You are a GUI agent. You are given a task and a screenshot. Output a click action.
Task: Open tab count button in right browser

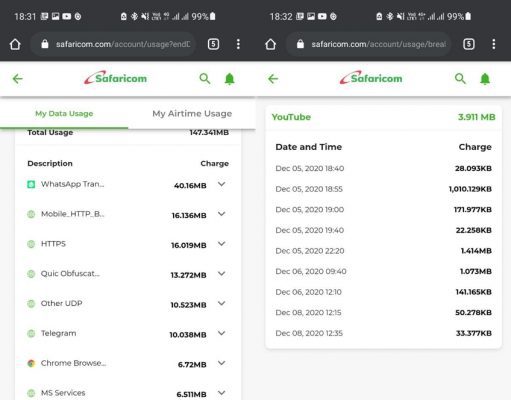click(x=469, y=44)
